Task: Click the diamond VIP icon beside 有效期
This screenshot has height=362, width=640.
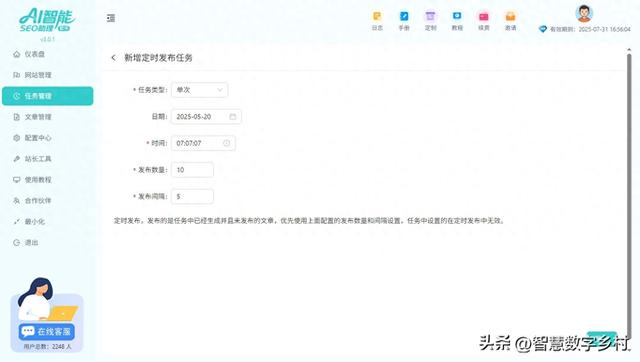Action: 542,29
